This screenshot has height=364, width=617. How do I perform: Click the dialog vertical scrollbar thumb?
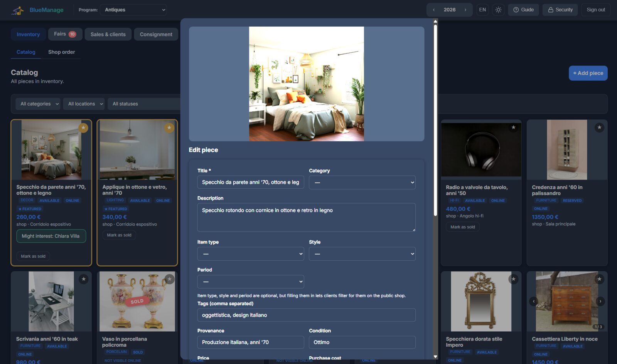coord(435,120)
